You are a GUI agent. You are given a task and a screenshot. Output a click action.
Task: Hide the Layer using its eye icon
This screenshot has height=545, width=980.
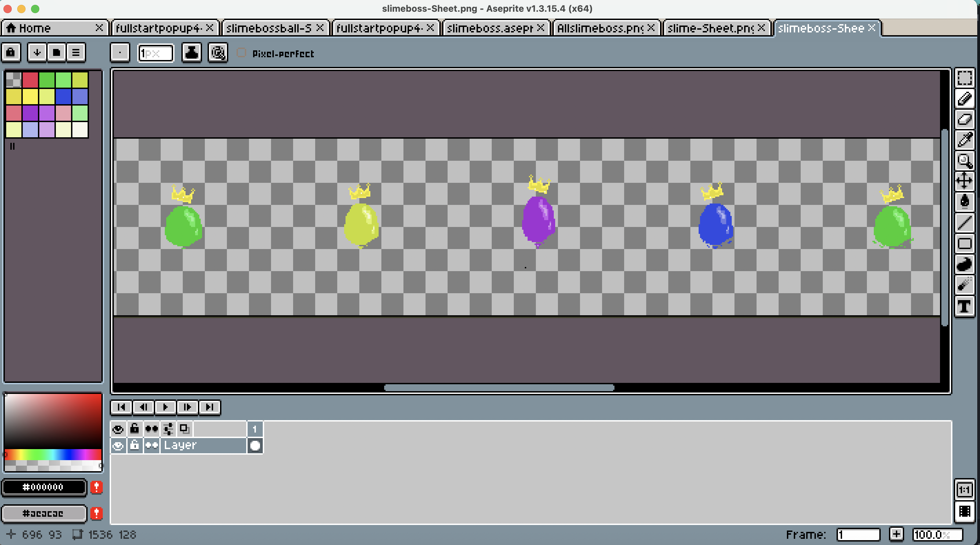tap(118, 445)
